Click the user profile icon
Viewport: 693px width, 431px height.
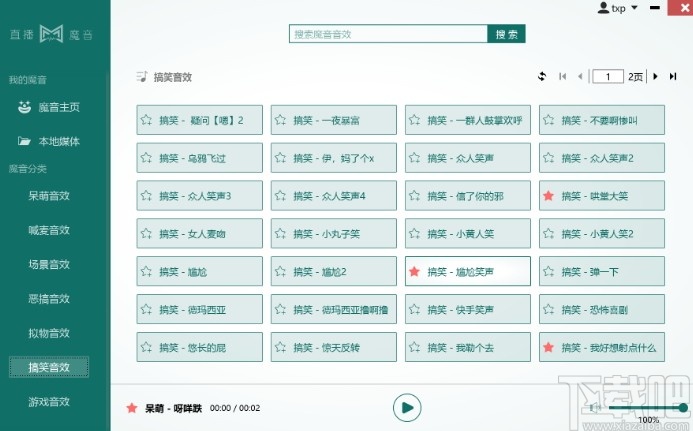[603, 8]
